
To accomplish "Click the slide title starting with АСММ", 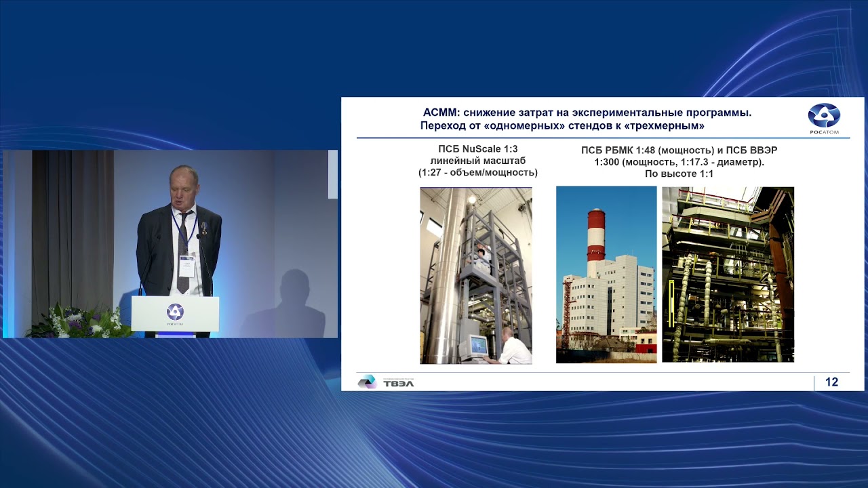I will click(x=587, y=113).
